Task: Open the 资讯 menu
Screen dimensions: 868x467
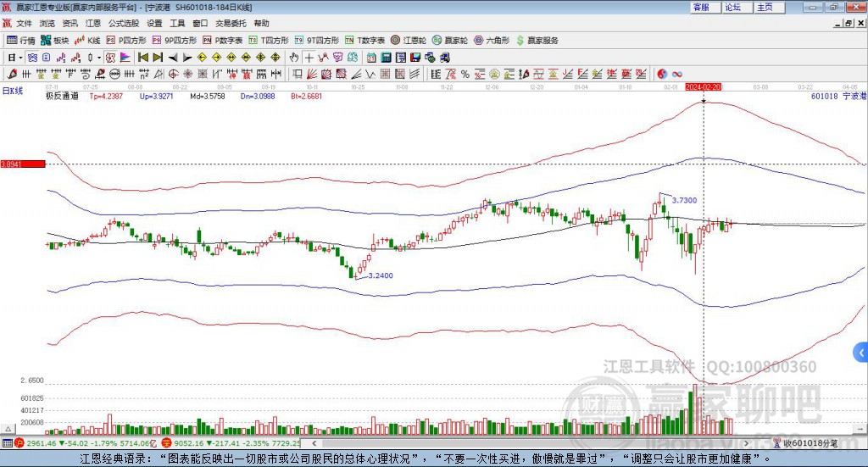Action: click(70, 23)
